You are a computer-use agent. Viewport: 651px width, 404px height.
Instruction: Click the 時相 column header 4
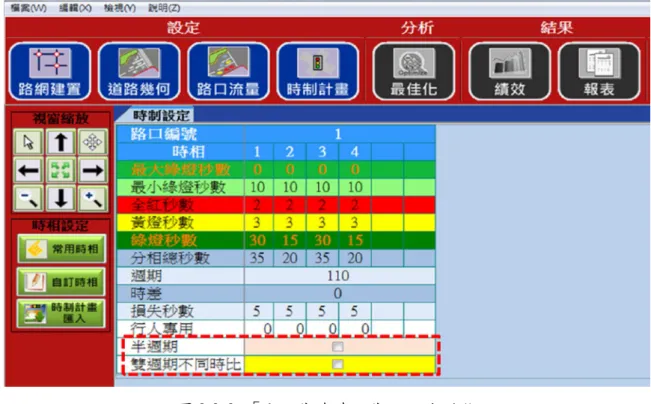[355, 152]
